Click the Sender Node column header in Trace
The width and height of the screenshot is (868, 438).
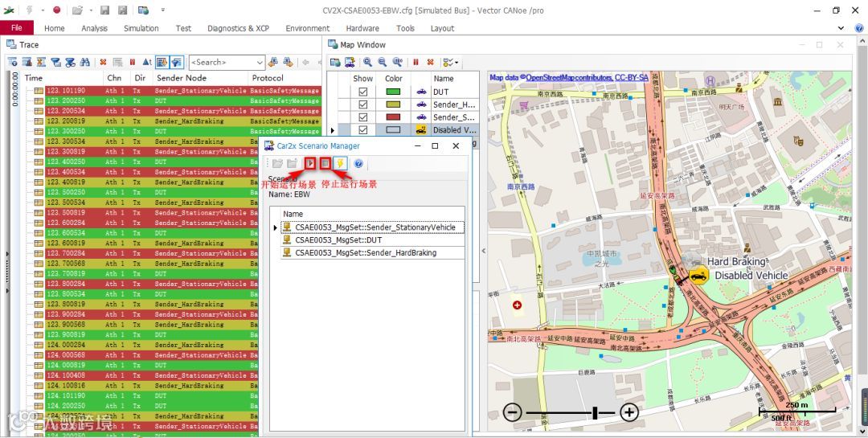coord(181,78)
